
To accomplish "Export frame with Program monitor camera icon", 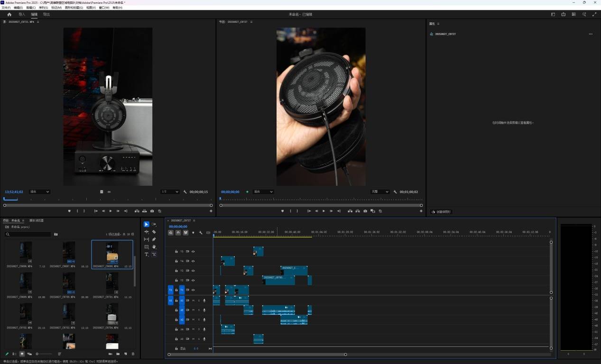I will (x=365, y=211).
